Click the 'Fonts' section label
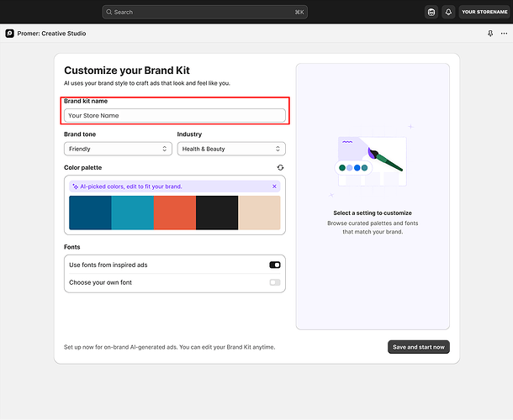 click(72, 247)
